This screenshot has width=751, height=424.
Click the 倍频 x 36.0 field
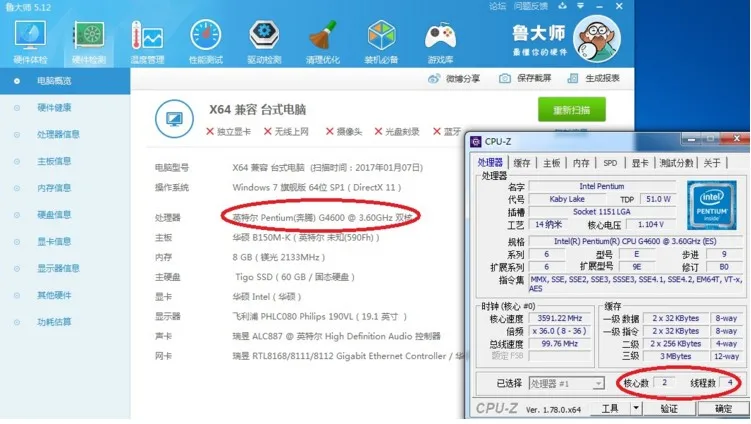[x=559, y=331]
